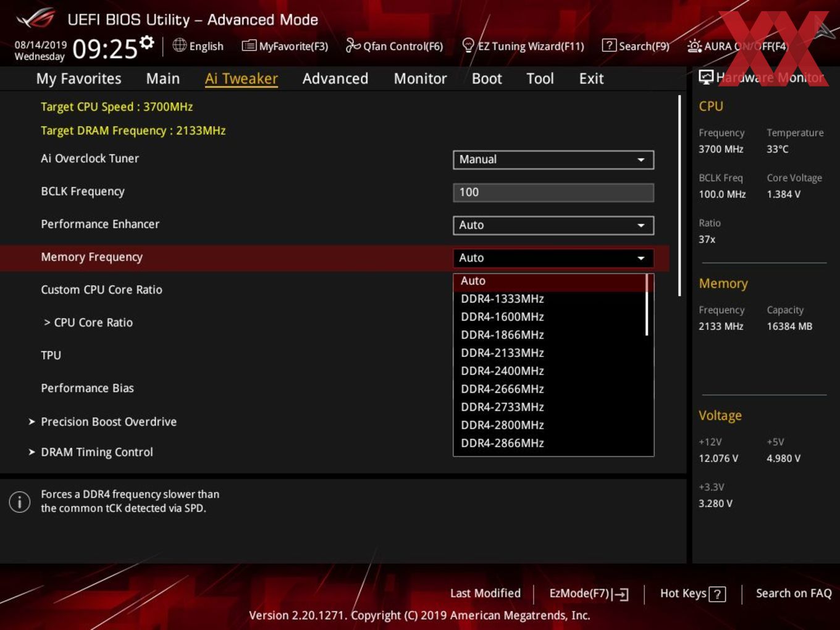Click the 08/14/2019 Wednesday date

(40, 51)
